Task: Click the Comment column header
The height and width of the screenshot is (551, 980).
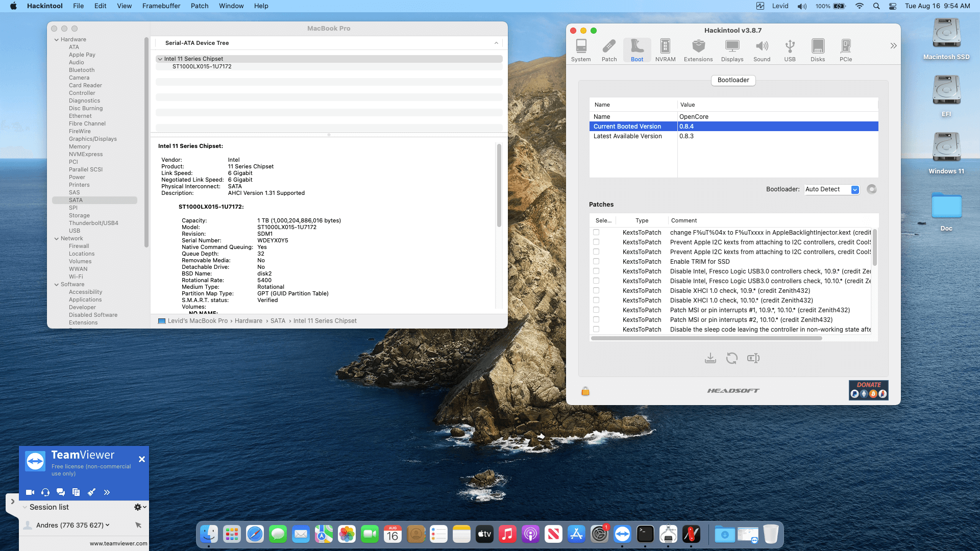Action: pos(684,221)
